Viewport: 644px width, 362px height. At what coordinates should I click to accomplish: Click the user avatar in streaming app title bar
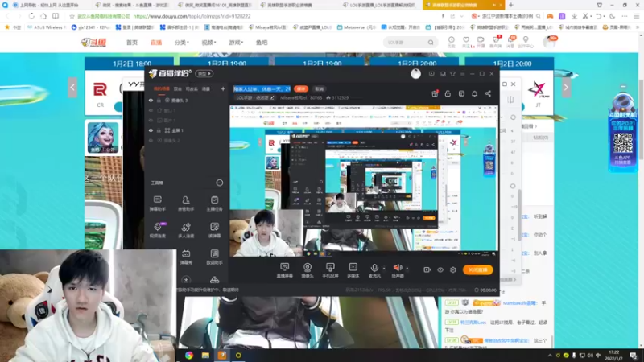tap(415, 74)
